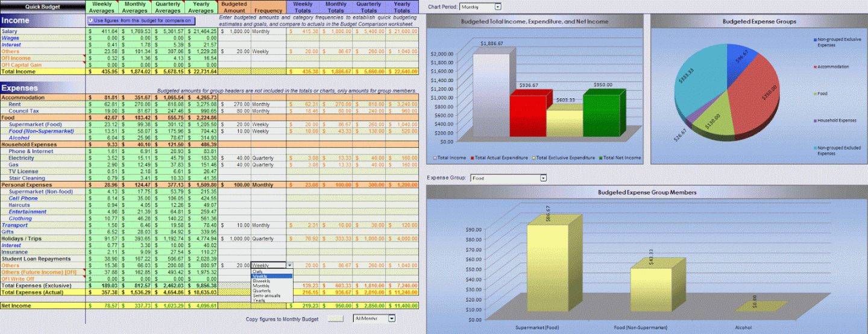The image size is (868, 334).
Task: Select the Supermarket (Food) bar in chart
Action: pyautogui.click(x=547, y=271)
